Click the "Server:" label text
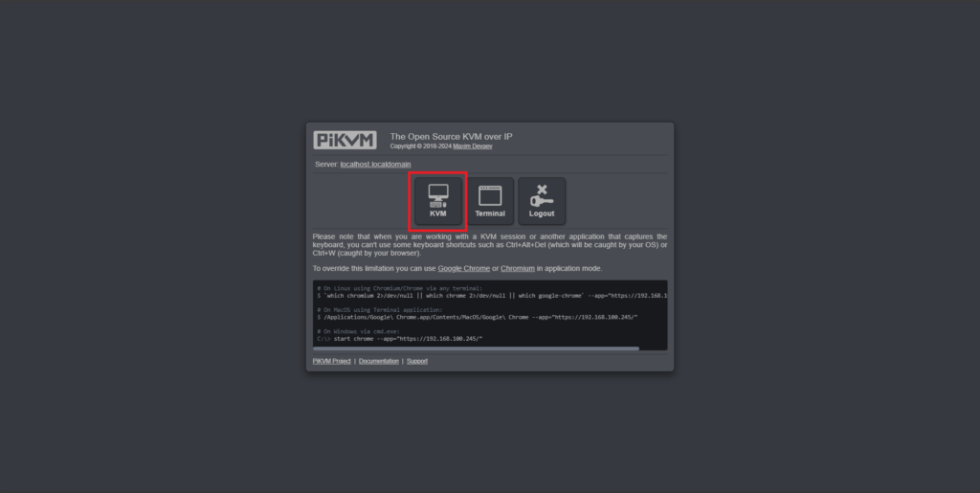Image resolution: width=980 pixels, height=493 pixels. [327, 165]
